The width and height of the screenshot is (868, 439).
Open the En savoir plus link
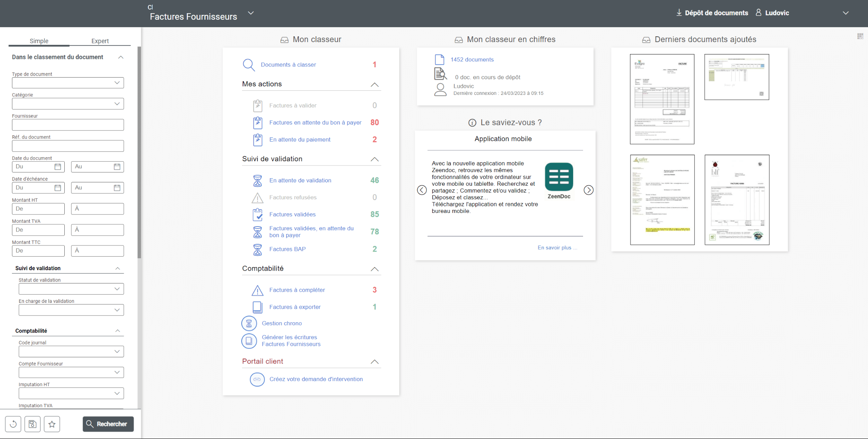pyautogui.click(x=557, y=248)
